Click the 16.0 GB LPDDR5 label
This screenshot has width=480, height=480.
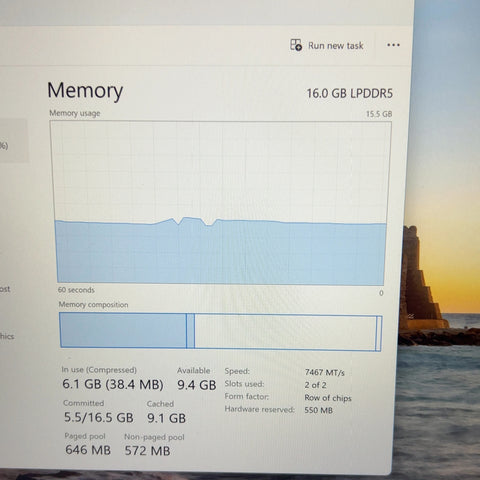tap(349, 93)
